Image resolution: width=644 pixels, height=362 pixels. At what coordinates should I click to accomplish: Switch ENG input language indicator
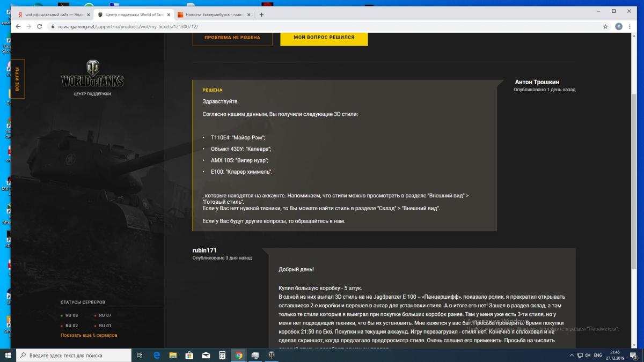[x=597, y=355]
